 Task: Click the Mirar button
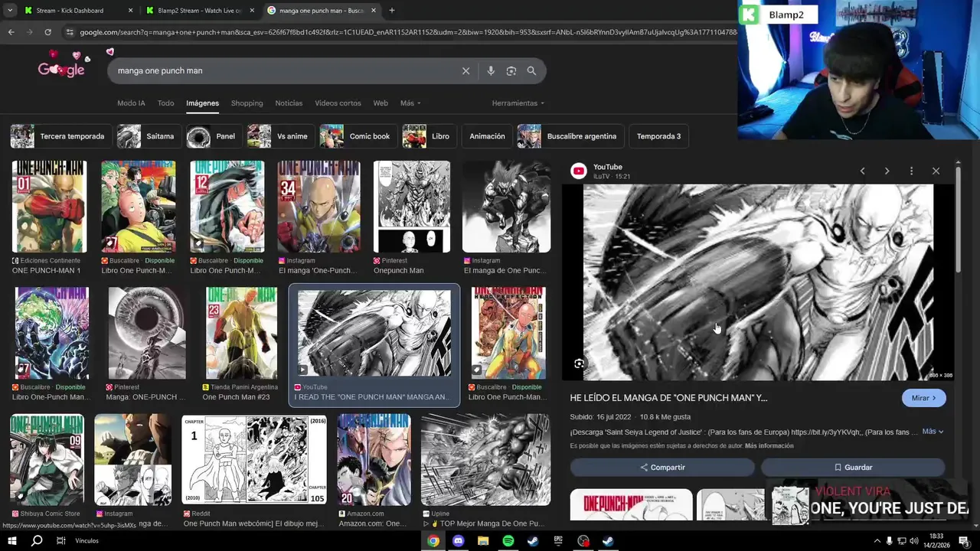(924, 398)
